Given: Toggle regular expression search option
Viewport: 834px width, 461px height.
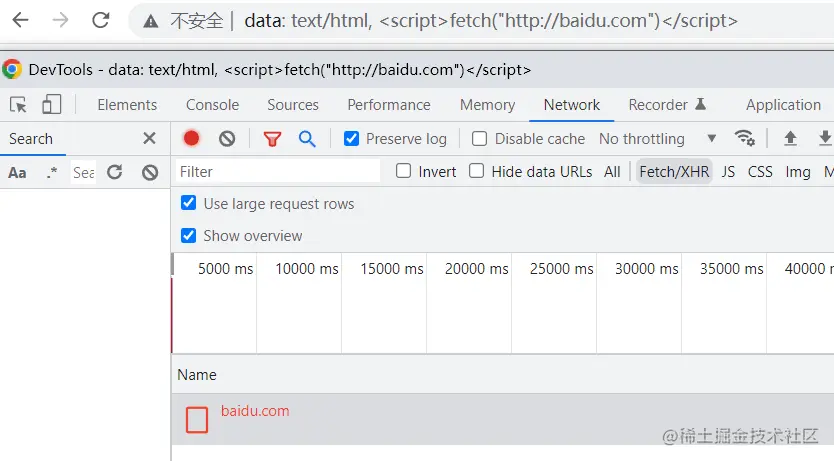Looking at the screenshot, I should tap(52, 173).
